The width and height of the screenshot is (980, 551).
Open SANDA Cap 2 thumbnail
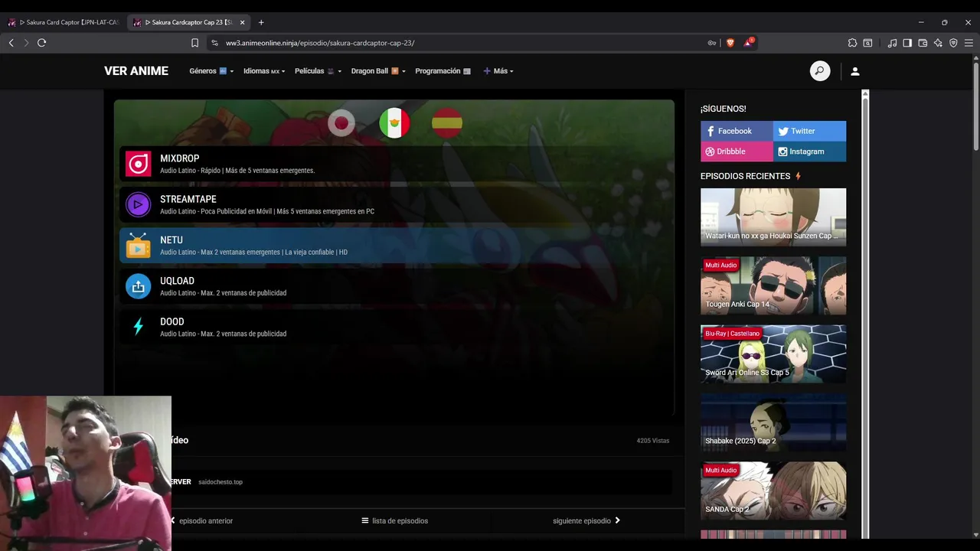coord(773,491)
